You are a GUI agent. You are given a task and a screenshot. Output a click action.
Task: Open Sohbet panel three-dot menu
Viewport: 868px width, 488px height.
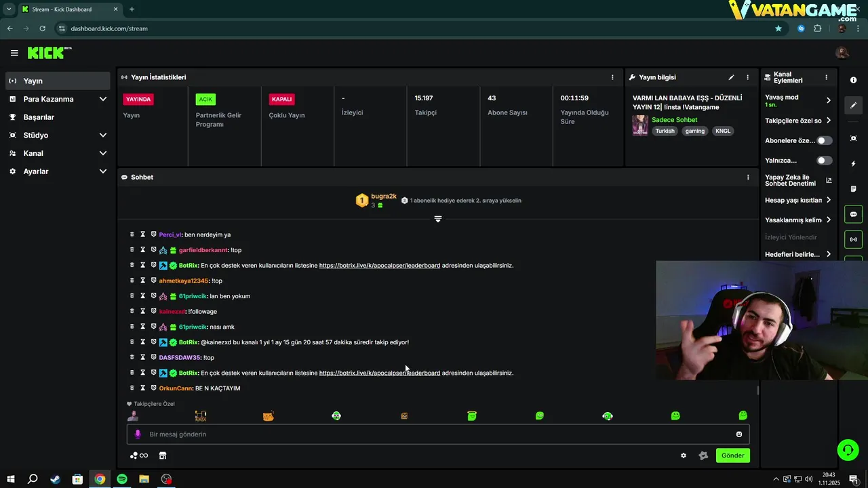tap(748, 177)
